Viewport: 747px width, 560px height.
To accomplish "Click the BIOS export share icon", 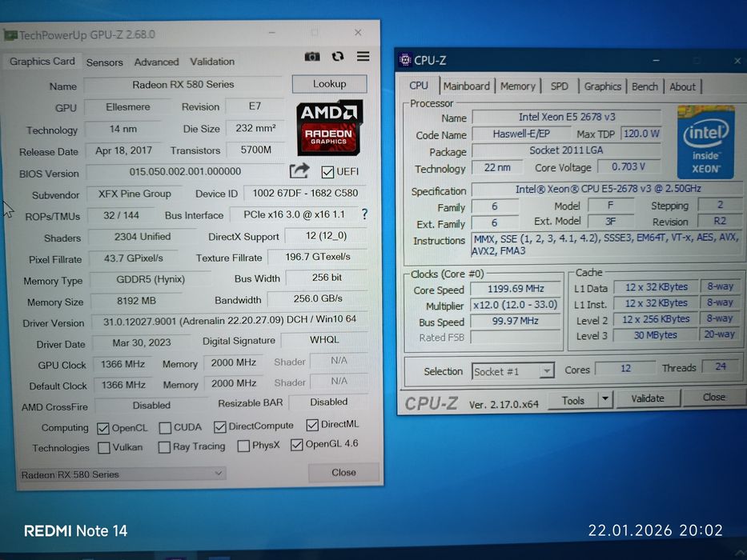I will tap(299, 171).
